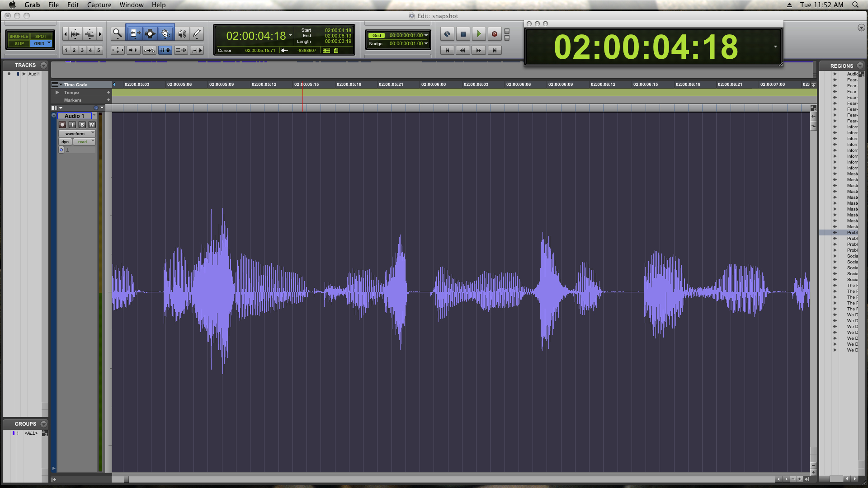Click Return to Zero button
Viewport: 868px width, 488px height.
pos(447,50)
